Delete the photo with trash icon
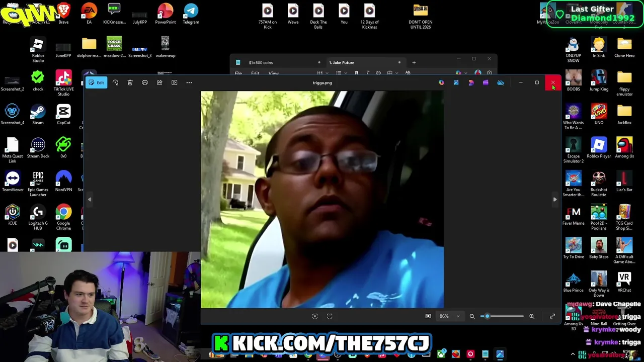The height and width of the screenshot is (362, 644). coord(130,82)
